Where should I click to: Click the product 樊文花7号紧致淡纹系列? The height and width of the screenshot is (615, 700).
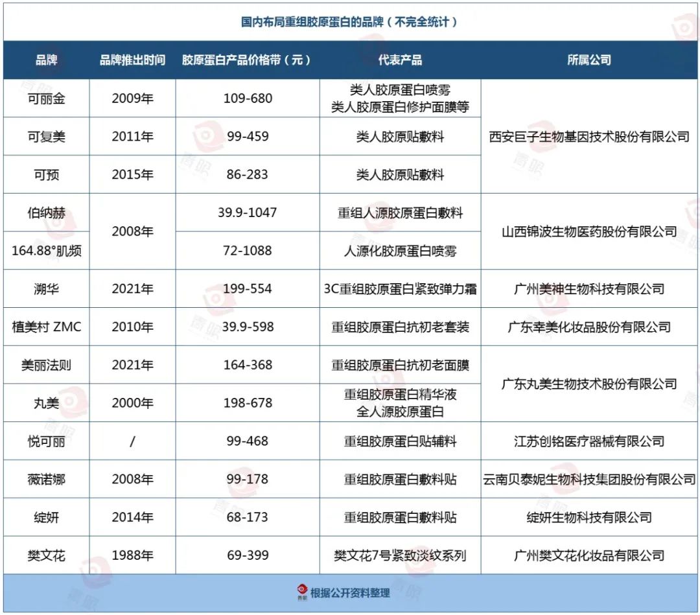point(400,555)
